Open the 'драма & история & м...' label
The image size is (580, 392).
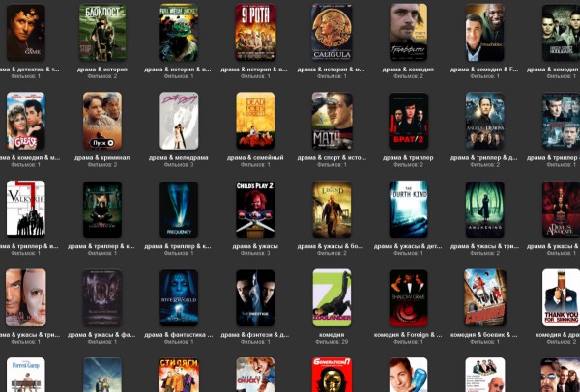click(332, 70)
